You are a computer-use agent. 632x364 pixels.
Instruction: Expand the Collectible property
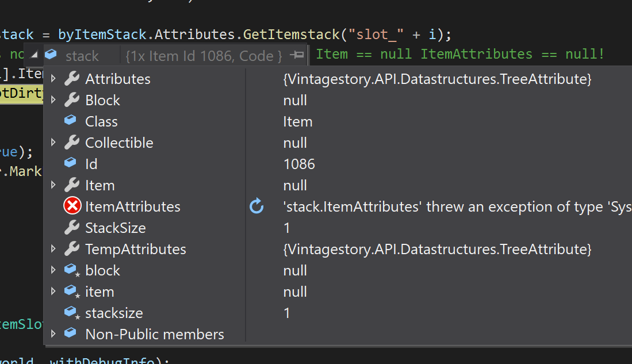(53, 143)
